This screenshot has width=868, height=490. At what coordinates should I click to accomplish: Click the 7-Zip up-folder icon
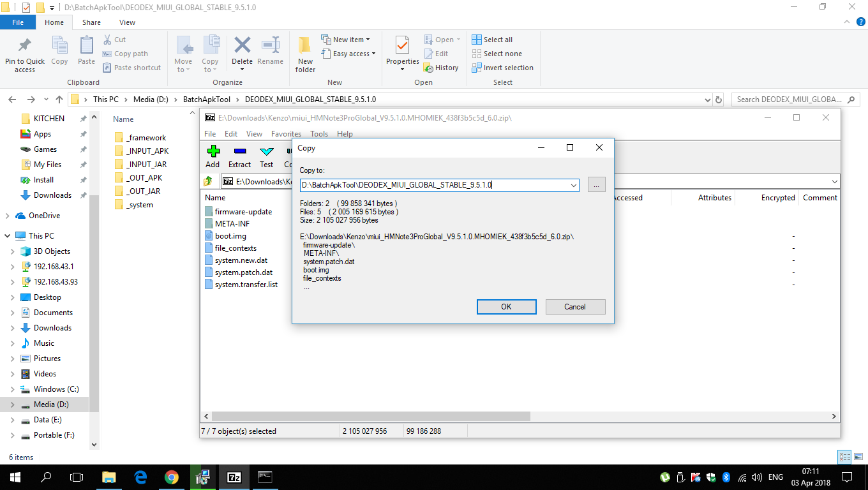click(208, 182)
